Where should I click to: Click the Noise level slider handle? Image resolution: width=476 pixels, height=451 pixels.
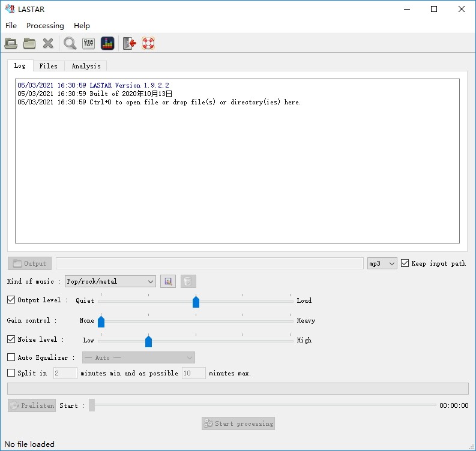pyautogui.click(x=148, y=341)
